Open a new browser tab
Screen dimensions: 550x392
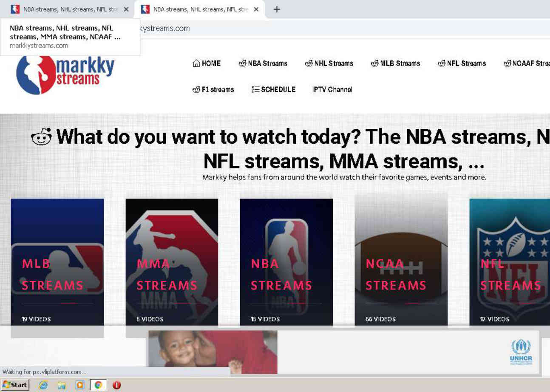pyautogui.click(x=277, y=9)
